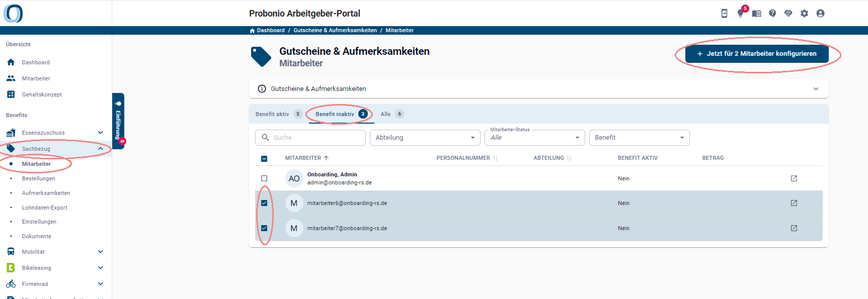
Task: Open Dokumente in the sidebar submenu
Action: point(37,236)
